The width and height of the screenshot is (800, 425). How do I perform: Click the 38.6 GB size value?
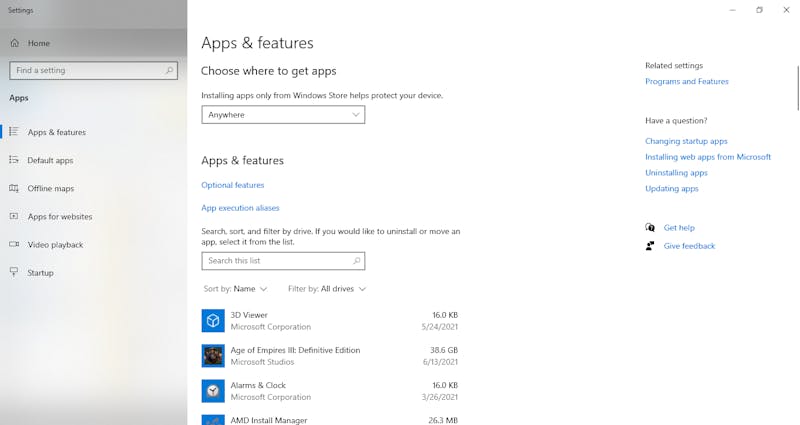click(x=444, y=350)
